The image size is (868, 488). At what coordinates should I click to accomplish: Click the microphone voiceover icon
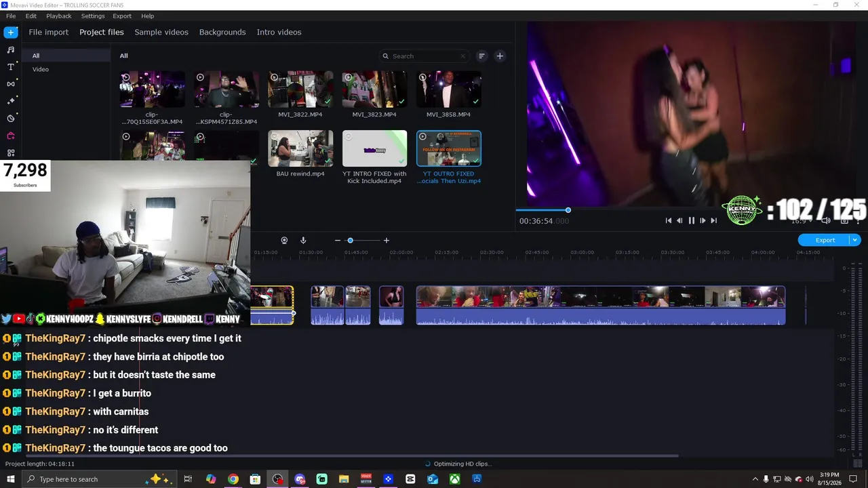coord(303,241)
